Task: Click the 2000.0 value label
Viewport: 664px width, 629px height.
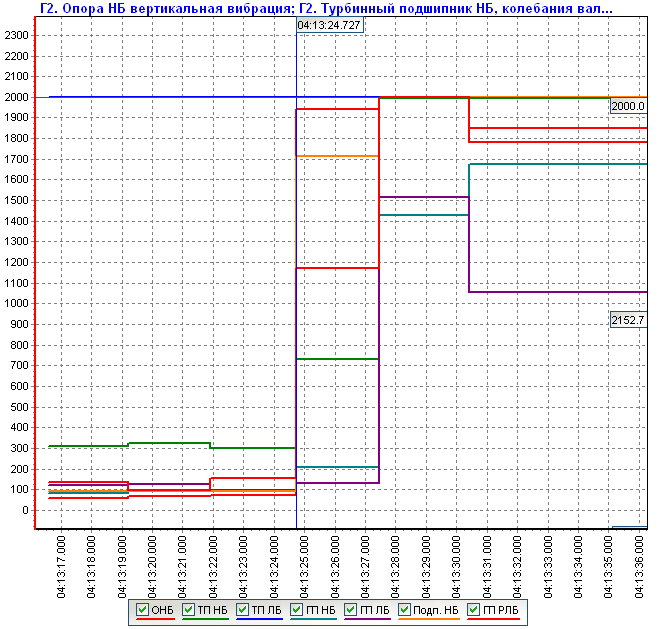Action: click(628, 106)
